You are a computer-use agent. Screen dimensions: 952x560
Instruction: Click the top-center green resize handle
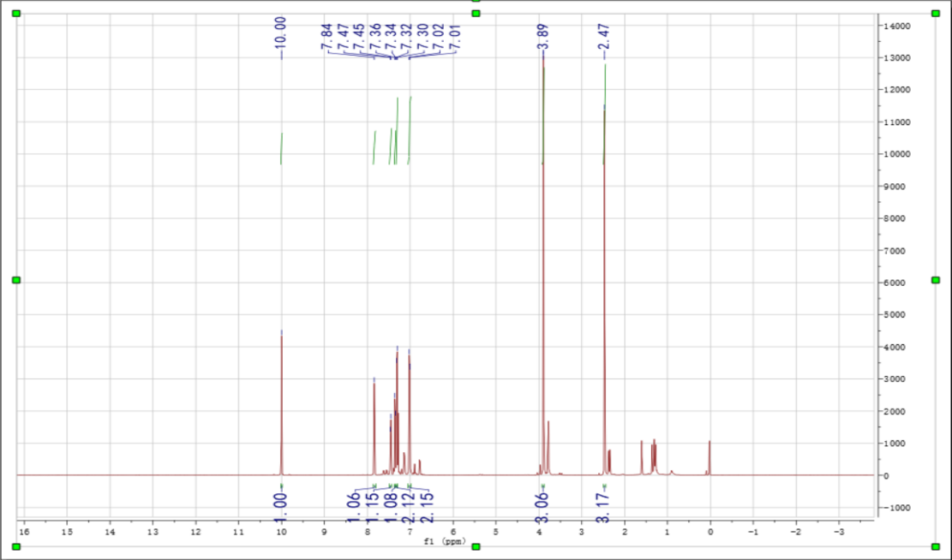(476, 14)
